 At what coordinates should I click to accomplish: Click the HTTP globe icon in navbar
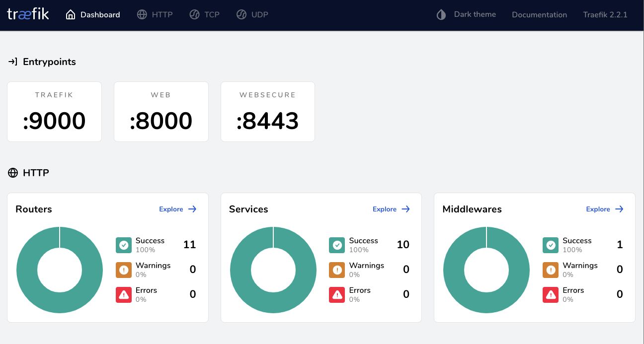pos(142,15)
